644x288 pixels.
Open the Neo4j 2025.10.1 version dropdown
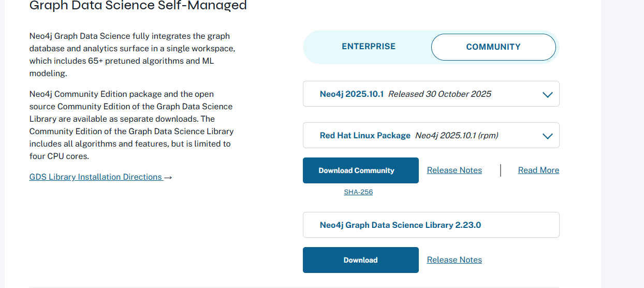tap(431, 94)
